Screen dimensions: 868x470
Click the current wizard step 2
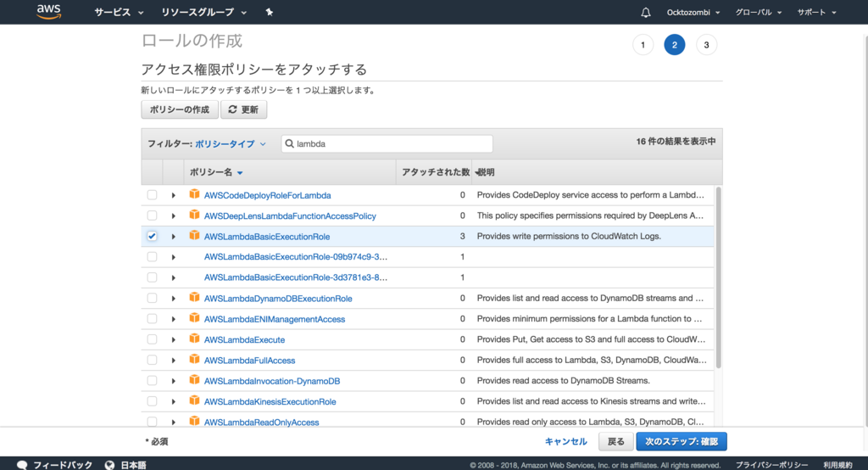(674, 45)
